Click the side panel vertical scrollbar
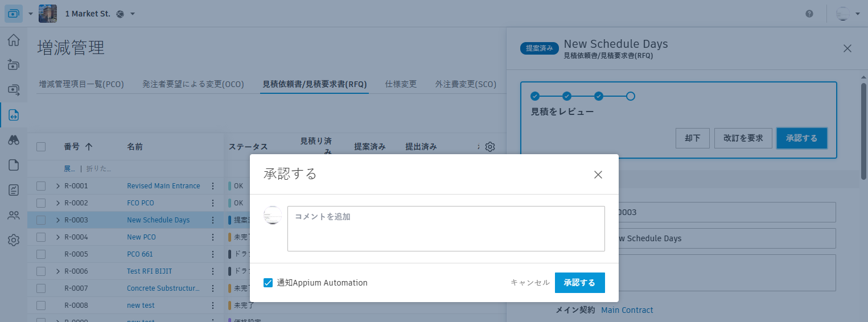 [x=863, y=131]
